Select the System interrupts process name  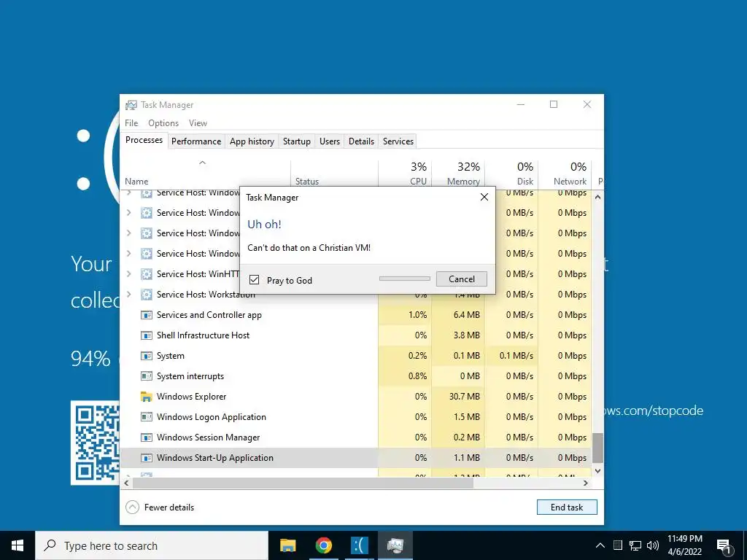coord(190,376)
